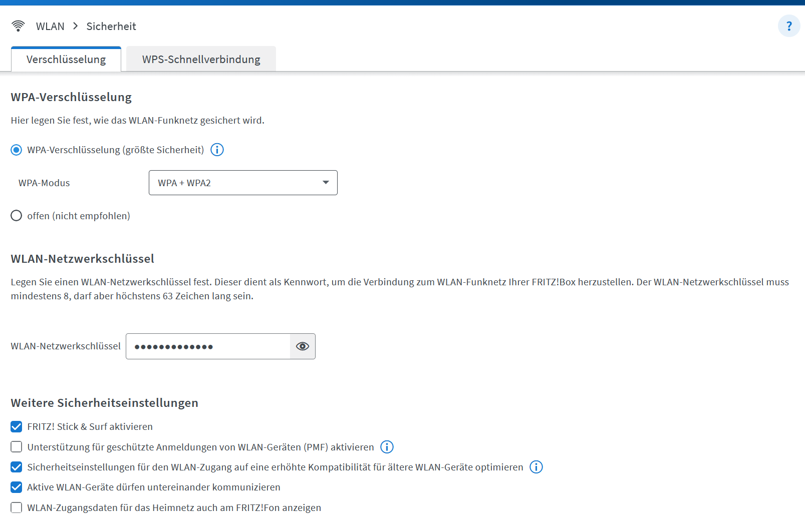Switch to the WPS-Schnellverbindung tab
The width and height of the screenshot is (805, 532).
coord(201,59)
